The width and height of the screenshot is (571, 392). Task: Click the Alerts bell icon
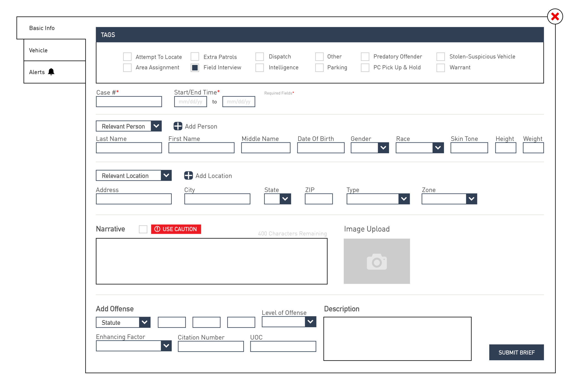tap(51, 72)
